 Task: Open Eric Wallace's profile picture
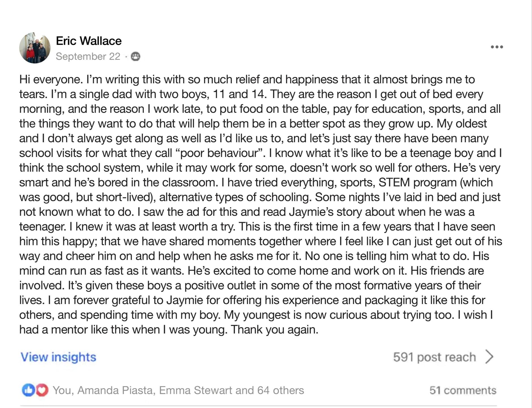point(35,48)
